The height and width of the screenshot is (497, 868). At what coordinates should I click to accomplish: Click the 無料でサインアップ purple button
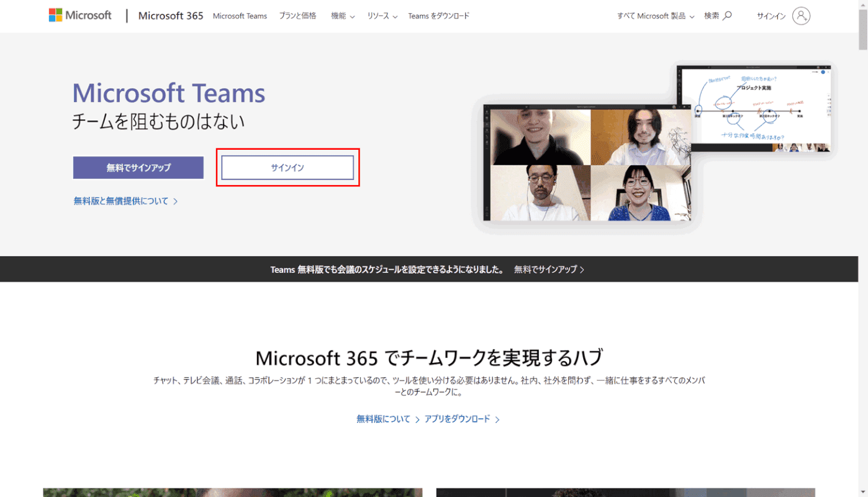click(138, 168)
